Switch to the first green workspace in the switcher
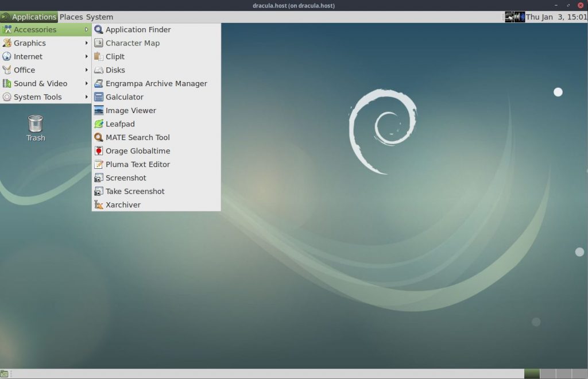588x379 pixels. 532,374
